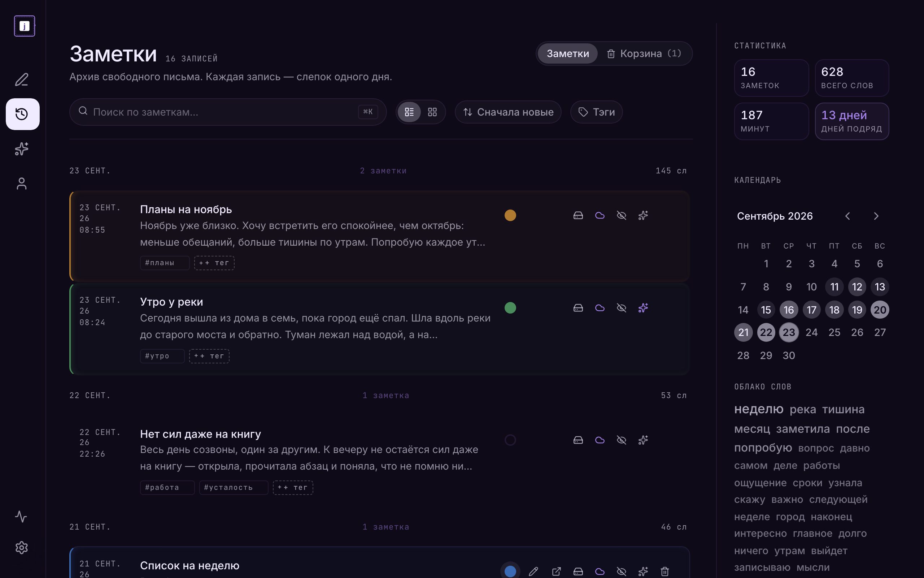Open the history notes sidebar icon
Viewport: 924px width, 578px height.
click(22, 114)
